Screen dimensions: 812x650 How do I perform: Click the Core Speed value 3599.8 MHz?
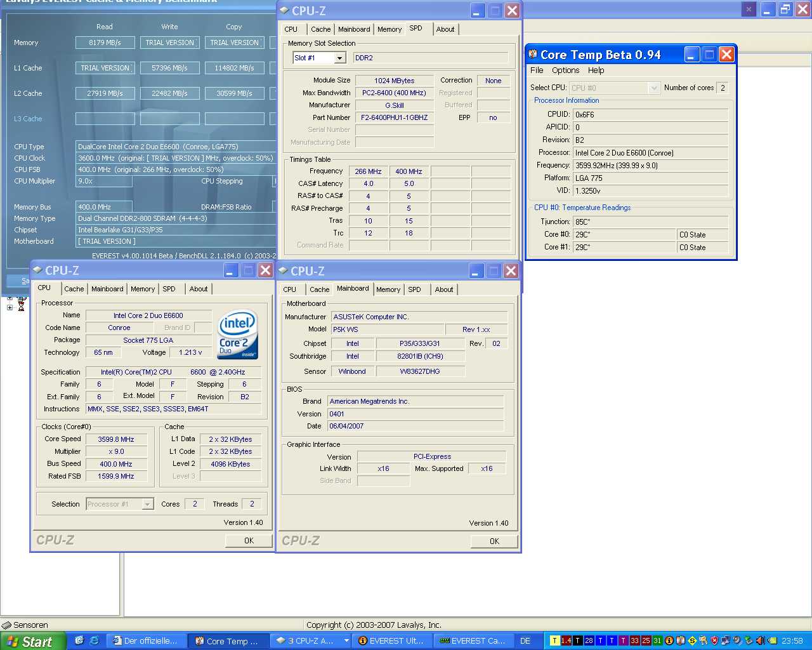coord(116,439)
